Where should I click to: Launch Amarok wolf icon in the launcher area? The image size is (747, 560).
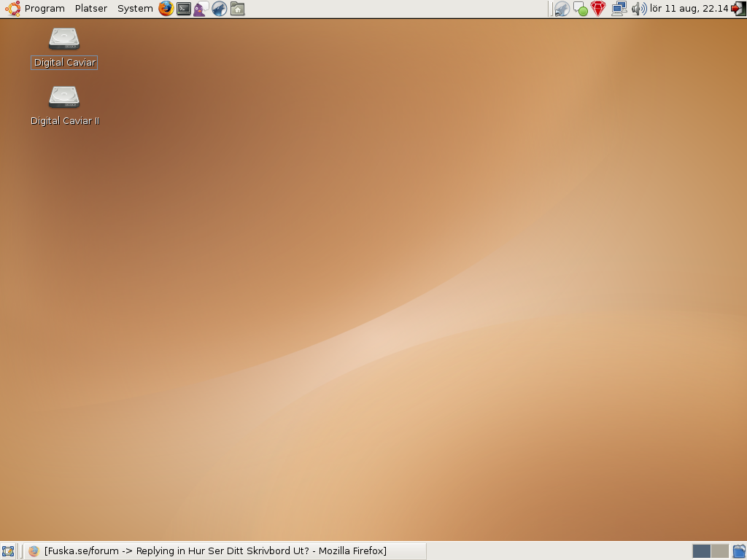(x=219, y=9)
